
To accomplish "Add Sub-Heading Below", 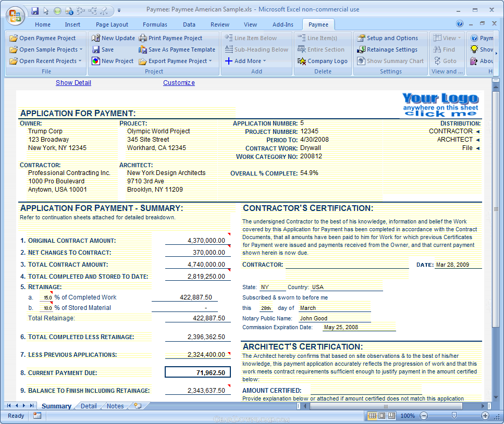I will point(256,50).
